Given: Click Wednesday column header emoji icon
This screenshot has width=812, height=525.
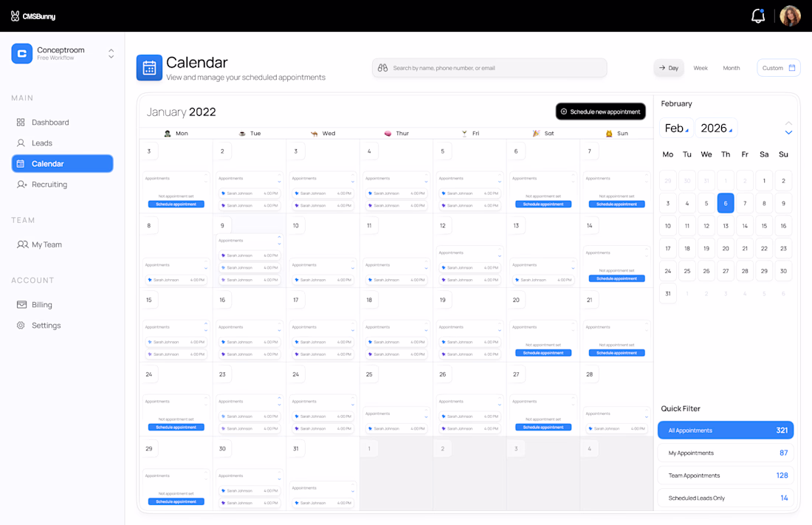Looking at the screenshot, I should pos(314,133).
